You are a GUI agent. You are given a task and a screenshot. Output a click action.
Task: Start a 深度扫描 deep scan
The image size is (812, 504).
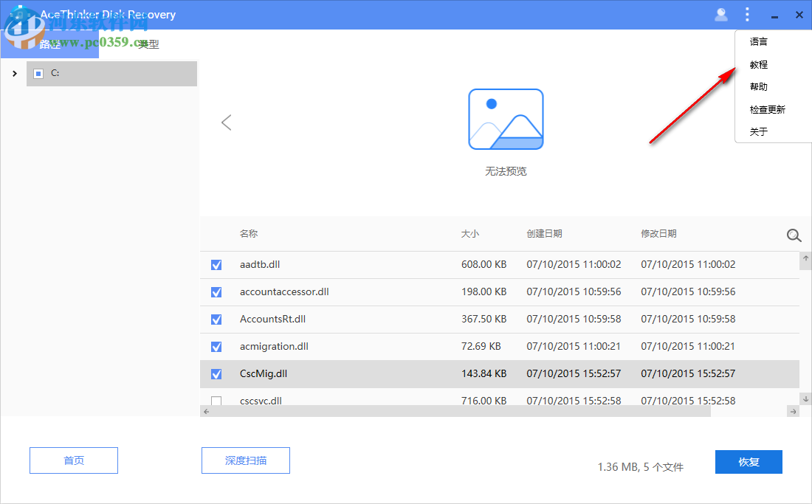pyautogui.click(x=246, y=460)
